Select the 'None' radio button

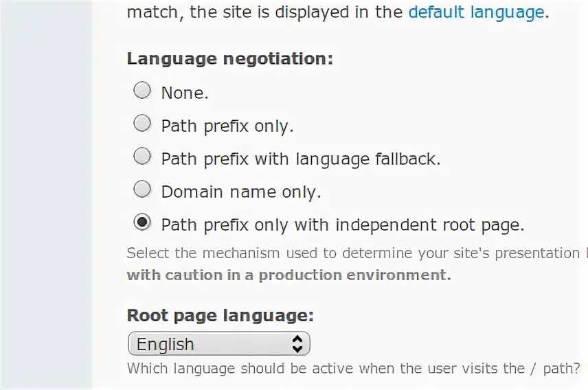(142, 91)
